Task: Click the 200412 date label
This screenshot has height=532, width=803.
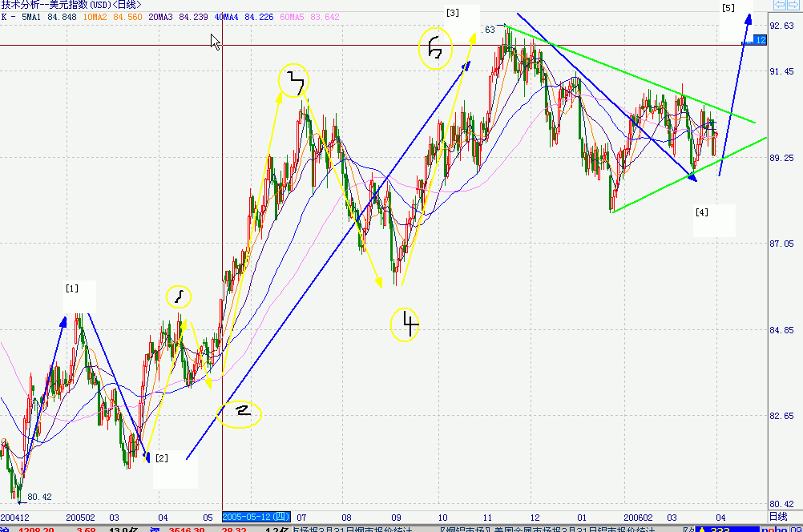Action: point(15,517)
